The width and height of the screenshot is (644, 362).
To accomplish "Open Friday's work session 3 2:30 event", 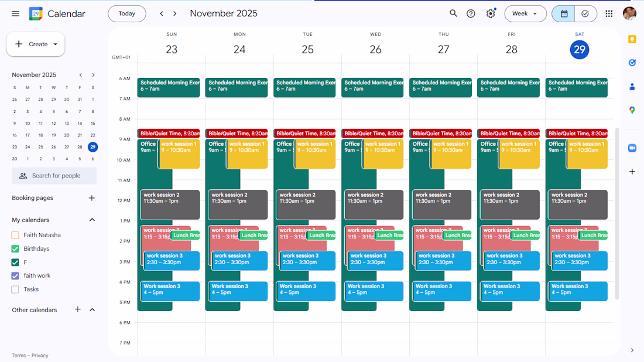I will [511, 261].
